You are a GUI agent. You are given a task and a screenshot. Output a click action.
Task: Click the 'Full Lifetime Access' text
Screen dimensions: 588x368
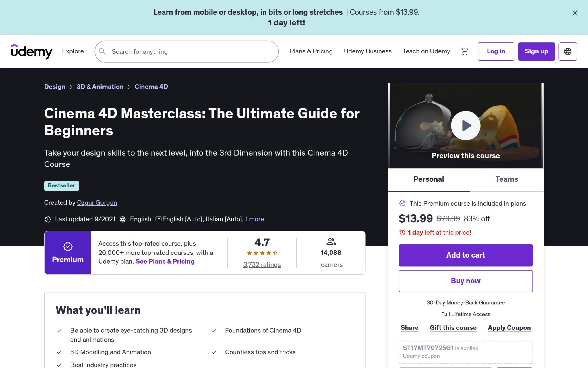pyautogui.click(x=466, y=314)
